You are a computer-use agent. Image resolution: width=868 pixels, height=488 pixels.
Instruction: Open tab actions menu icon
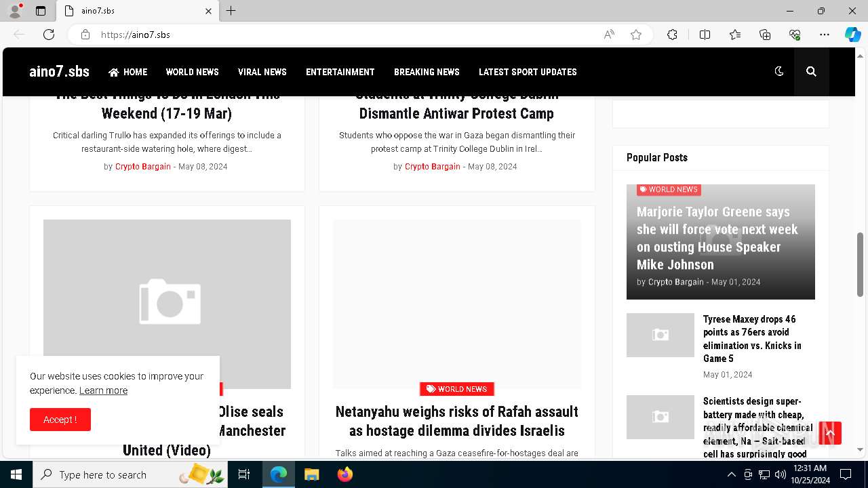(41, 11)
